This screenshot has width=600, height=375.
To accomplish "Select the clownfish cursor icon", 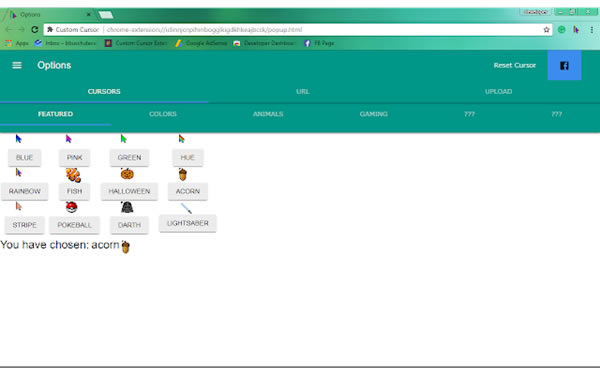I will (x=73, y=175).
